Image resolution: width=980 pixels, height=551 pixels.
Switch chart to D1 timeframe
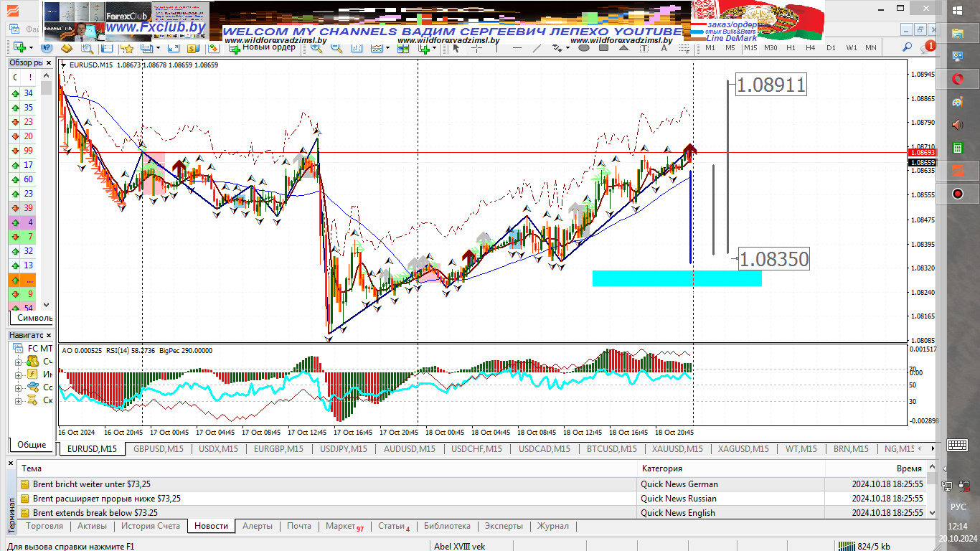[831, 47]
